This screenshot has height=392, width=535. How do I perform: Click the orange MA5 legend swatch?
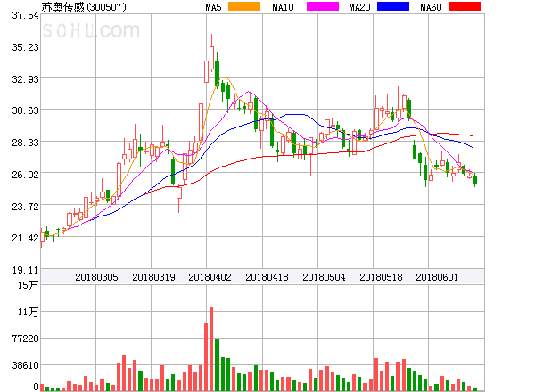pyautogui.click(x=244, y=6)
